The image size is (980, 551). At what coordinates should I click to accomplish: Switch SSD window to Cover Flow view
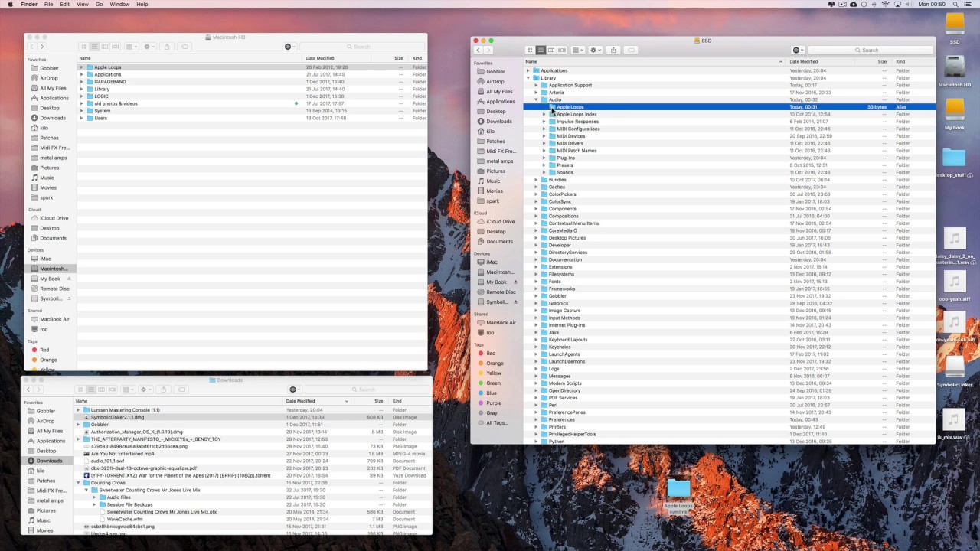pyautogui.click(x=562, y=51)
